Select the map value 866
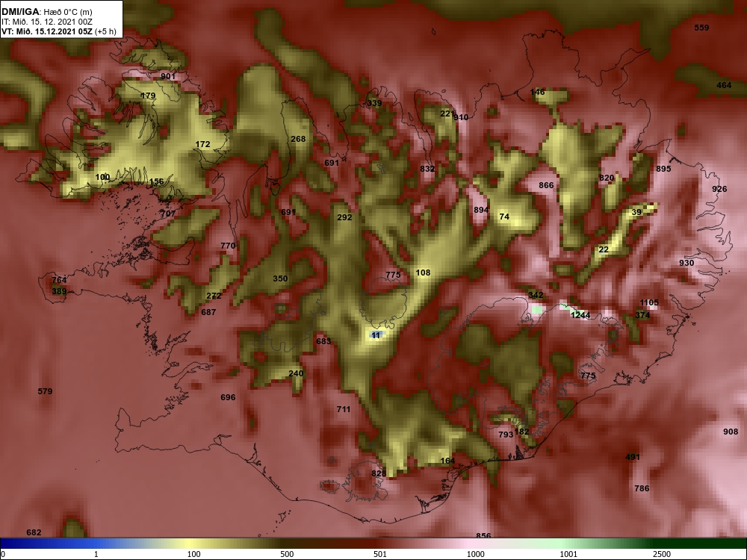This screenshot has height=560, width=747. tap(546, 185)
